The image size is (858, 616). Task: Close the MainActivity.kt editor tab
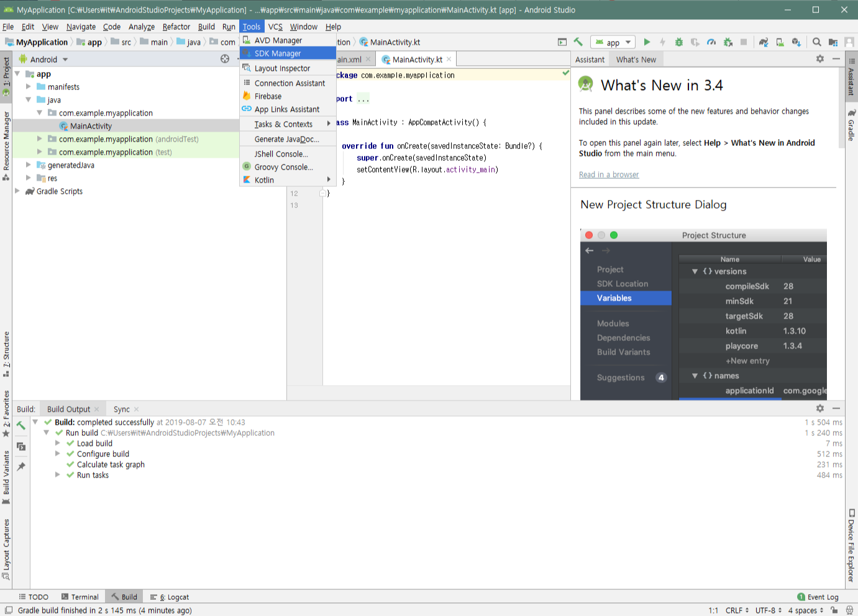coord(449,59)
